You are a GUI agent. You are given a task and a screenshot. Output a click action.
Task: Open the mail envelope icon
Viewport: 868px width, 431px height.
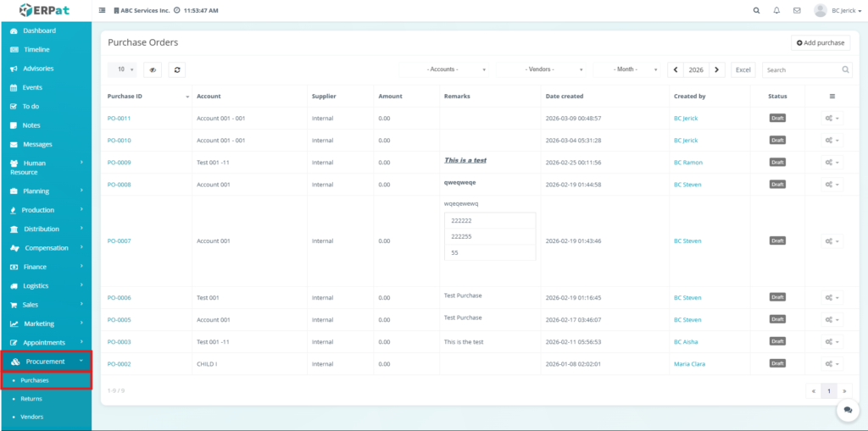[x=797, y=11]
